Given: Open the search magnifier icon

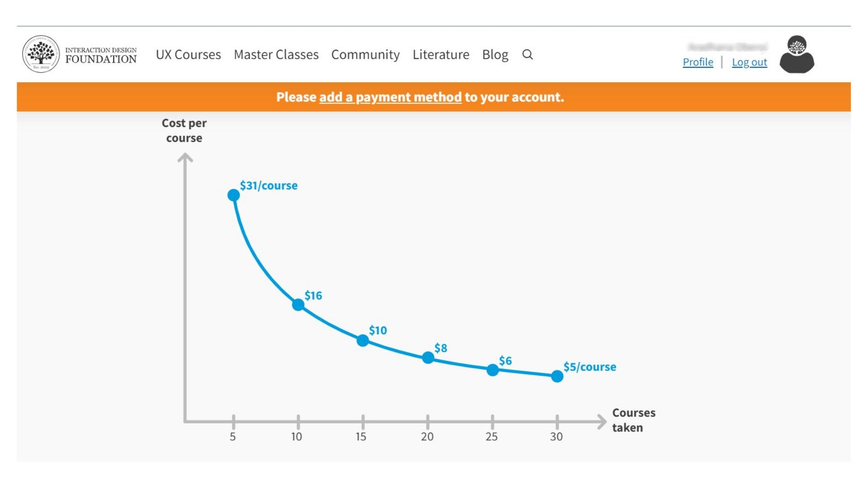Looking at the screenshot, I should (x=527, y=55).
